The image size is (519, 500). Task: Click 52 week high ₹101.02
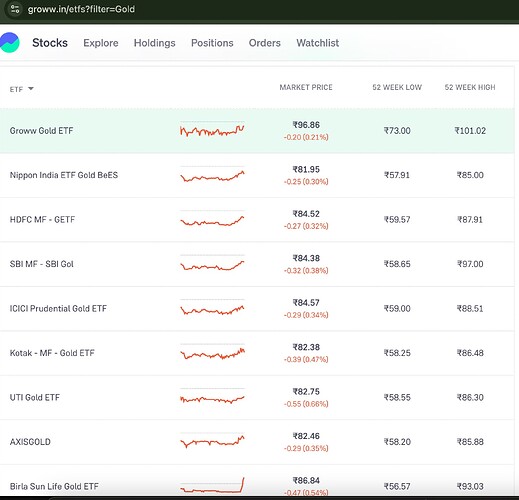tap(470, 131)
